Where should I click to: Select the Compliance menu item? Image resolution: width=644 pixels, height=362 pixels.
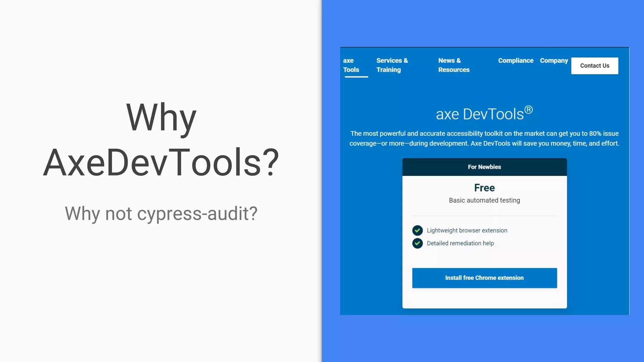[516, 60]
